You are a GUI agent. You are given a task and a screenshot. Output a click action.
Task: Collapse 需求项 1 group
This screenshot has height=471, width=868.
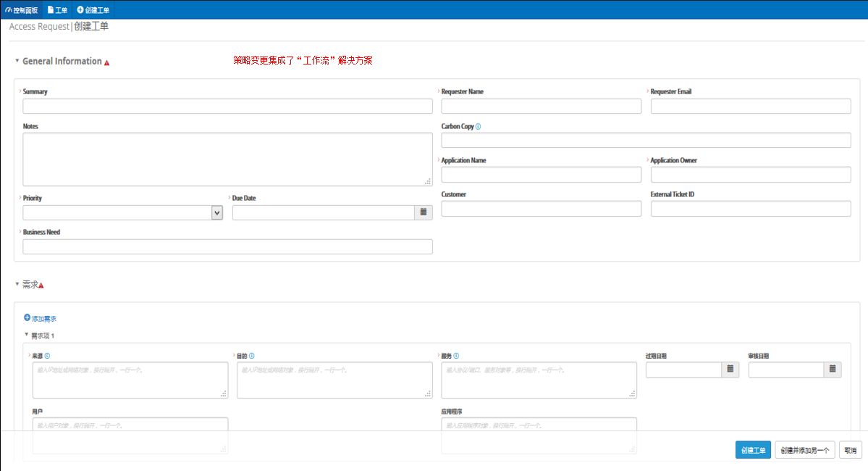[27, 335]
